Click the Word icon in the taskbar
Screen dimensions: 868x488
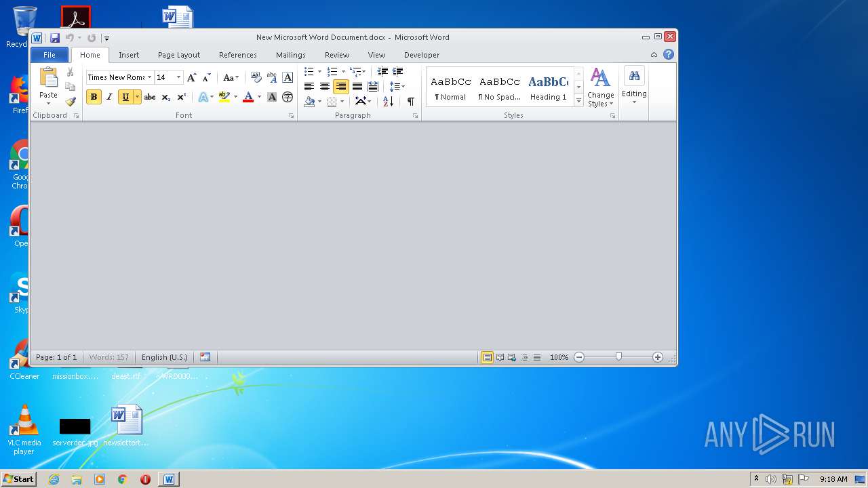click(x=169, y=479)
